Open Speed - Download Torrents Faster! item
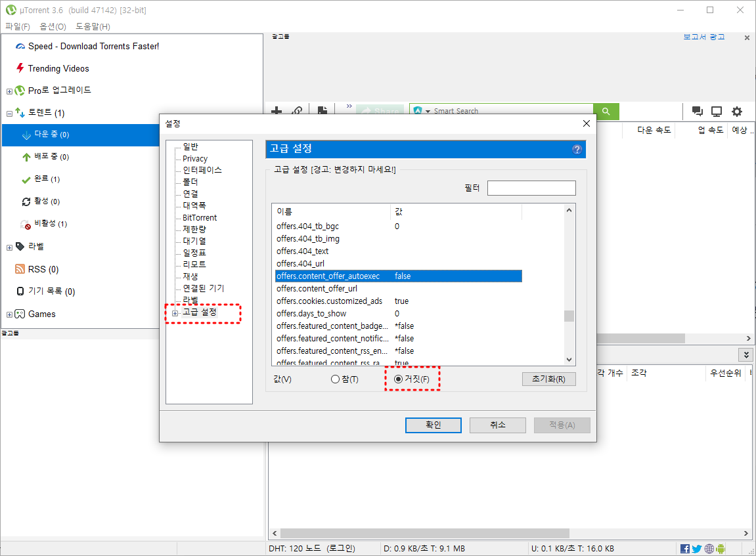Viewport: 756px width, 556px height. pos(93,46)
